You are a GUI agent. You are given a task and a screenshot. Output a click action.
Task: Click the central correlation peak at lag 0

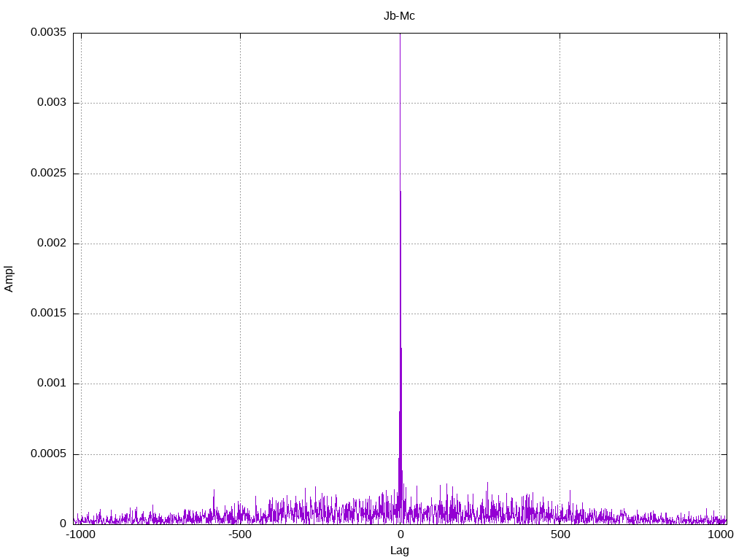click(400, 279)
